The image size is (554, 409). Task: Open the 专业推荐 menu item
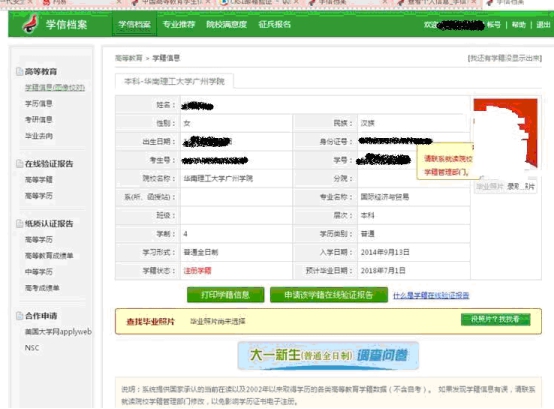point(179,24)
